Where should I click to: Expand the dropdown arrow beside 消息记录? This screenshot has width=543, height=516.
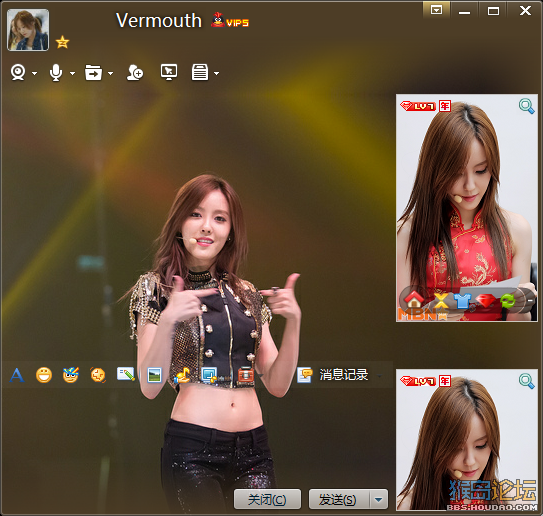pos(380,375)
